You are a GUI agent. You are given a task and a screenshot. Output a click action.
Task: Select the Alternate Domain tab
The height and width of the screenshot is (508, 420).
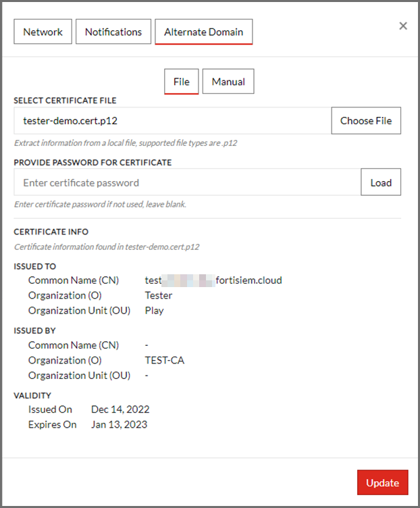coord(203,32)
